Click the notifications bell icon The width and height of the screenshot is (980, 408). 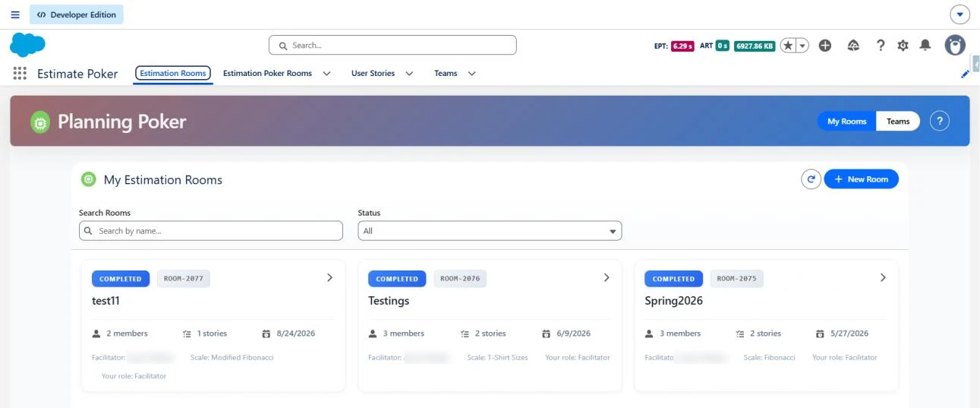click(925, 46)
